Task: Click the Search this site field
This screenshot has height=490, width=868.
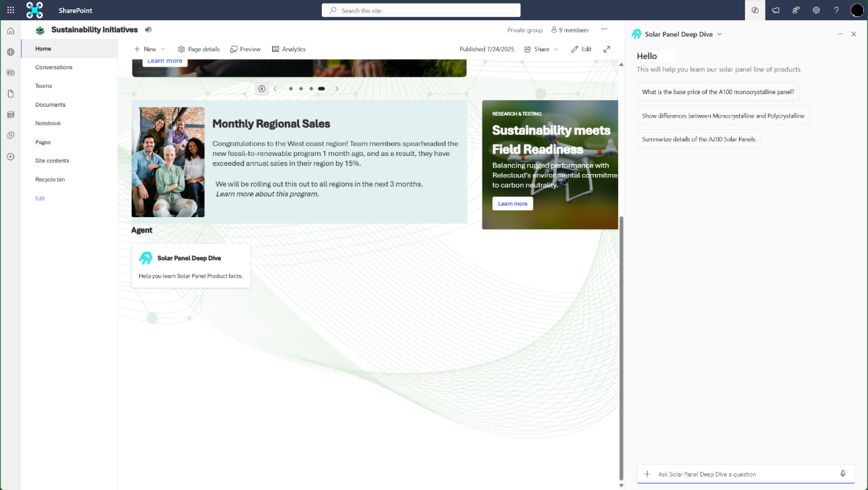Action: [421, 10]
